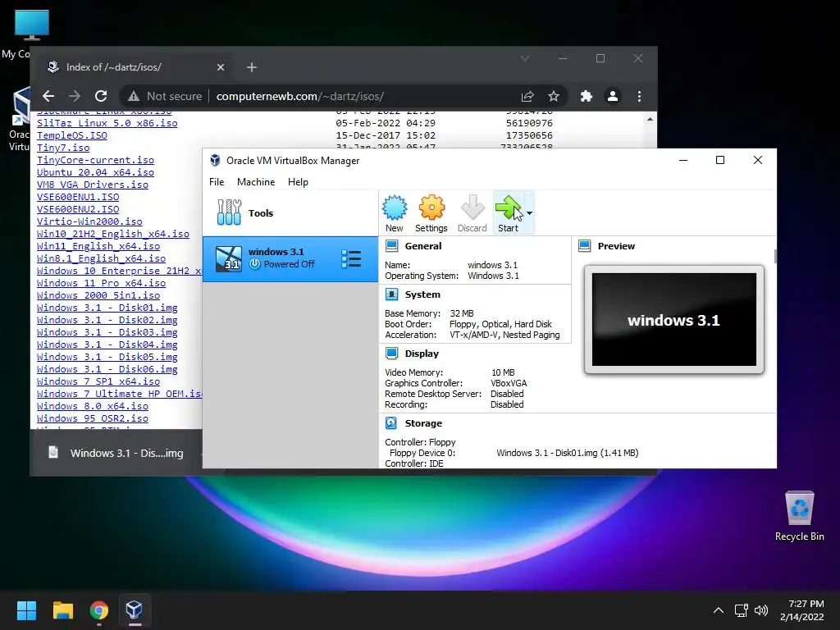Click the Not secure warning icon
840x630 pixels.
134,97
